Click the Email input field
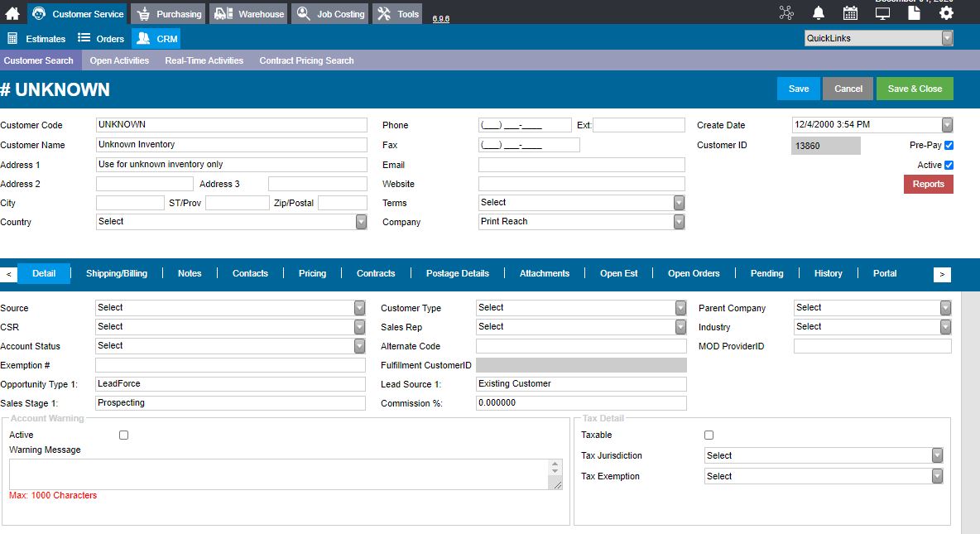This screenshot has height=534, width=980. (581, 165)
